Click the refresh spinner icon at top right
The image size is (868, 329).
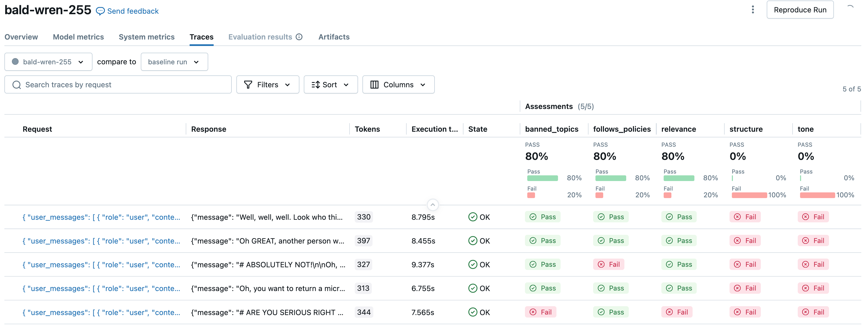pos(850,9)
